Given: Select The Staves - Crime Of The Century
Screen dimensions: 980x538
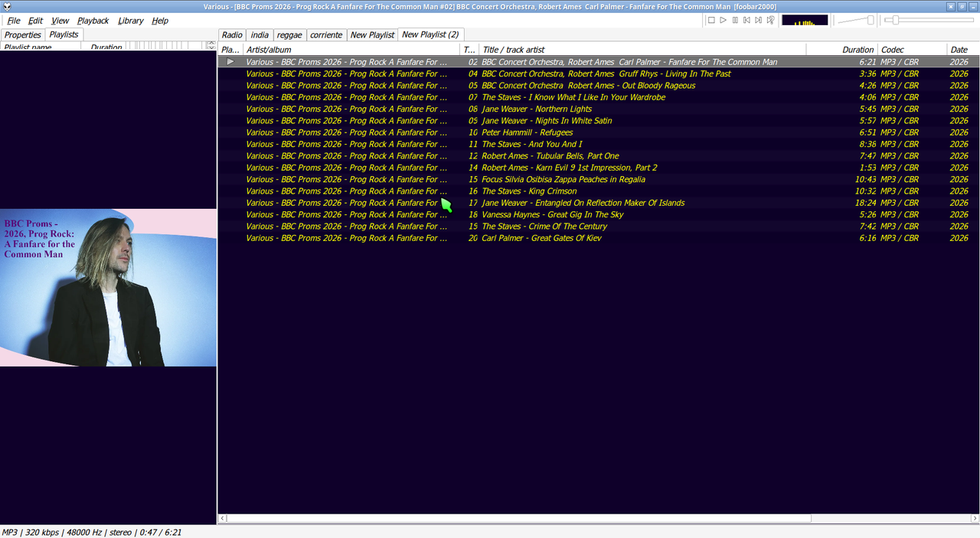Looking at the screenshot, I should coord(599,227).
